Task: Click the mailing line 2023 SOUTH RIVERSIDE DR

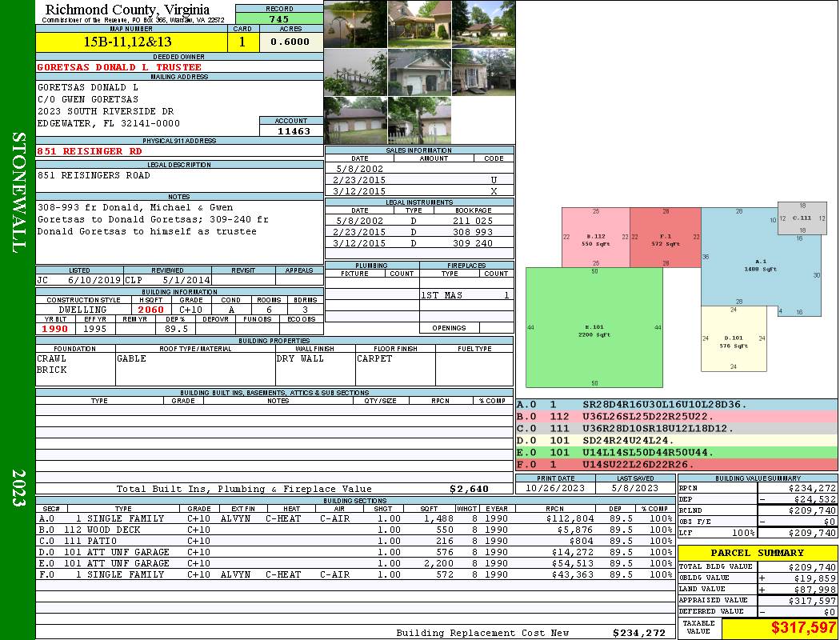Action: click(106, 111)
